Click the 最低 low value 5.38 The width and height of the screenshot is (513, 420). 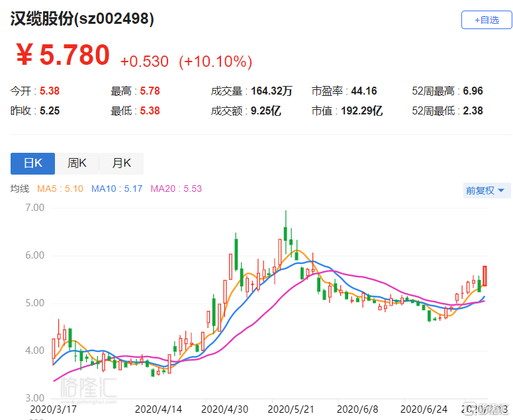(150, 111)
